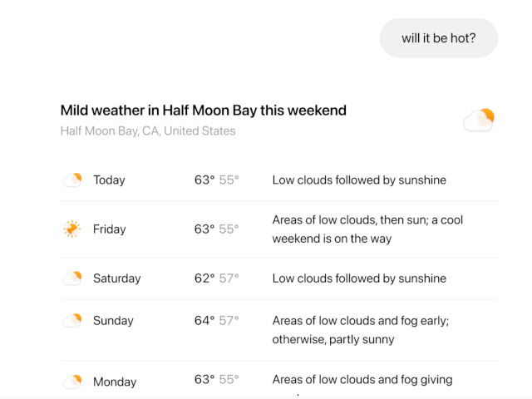The width and height of the screenshot is (532, 399).
Task: Select the Today forecast row label
Action: tap(109, 180)
